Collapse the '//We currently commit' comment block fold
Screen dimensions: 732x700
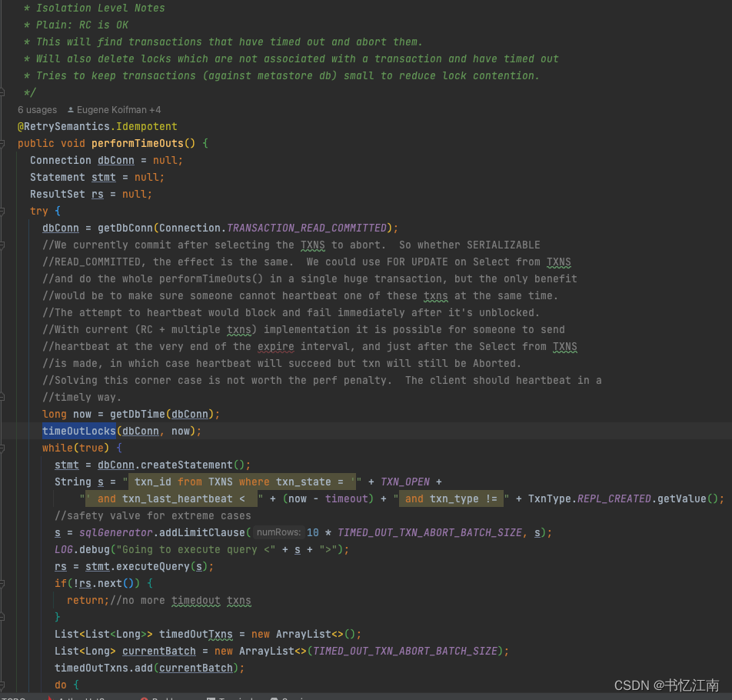(2, 245)
